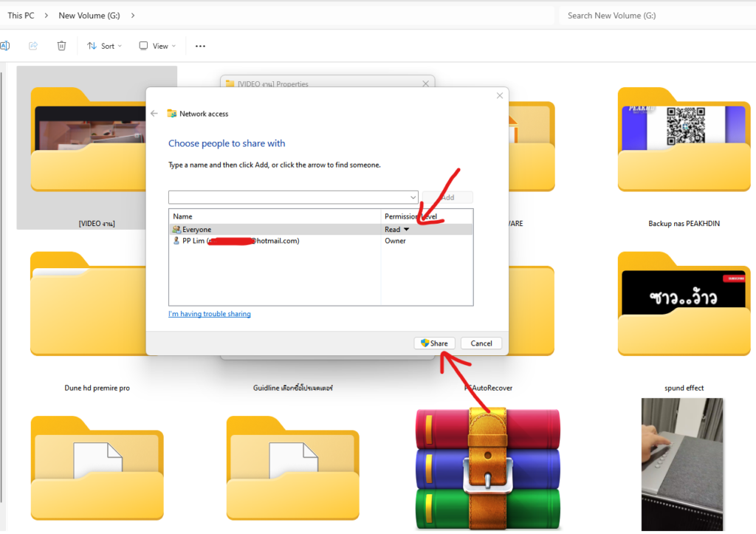Click This PC in the address bar
The image size is (756, 534).
21,16
